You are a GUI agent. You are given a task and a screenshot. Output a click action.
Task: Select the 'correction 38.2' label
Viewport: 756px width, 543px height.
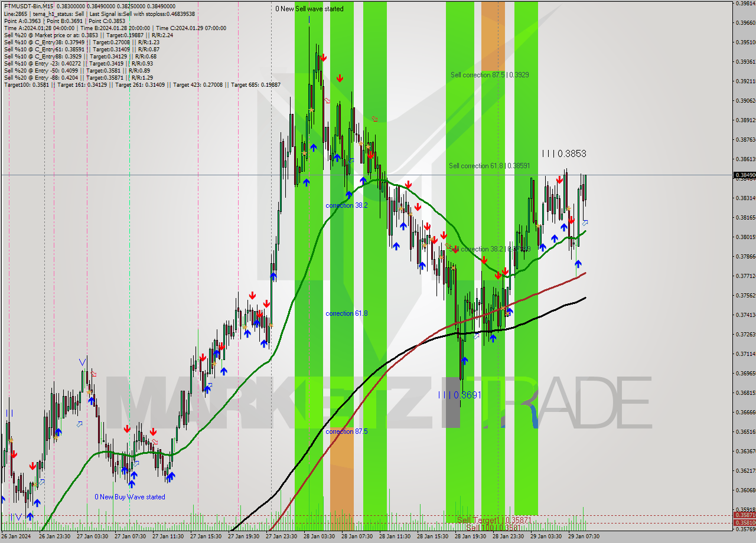[347, 205]
